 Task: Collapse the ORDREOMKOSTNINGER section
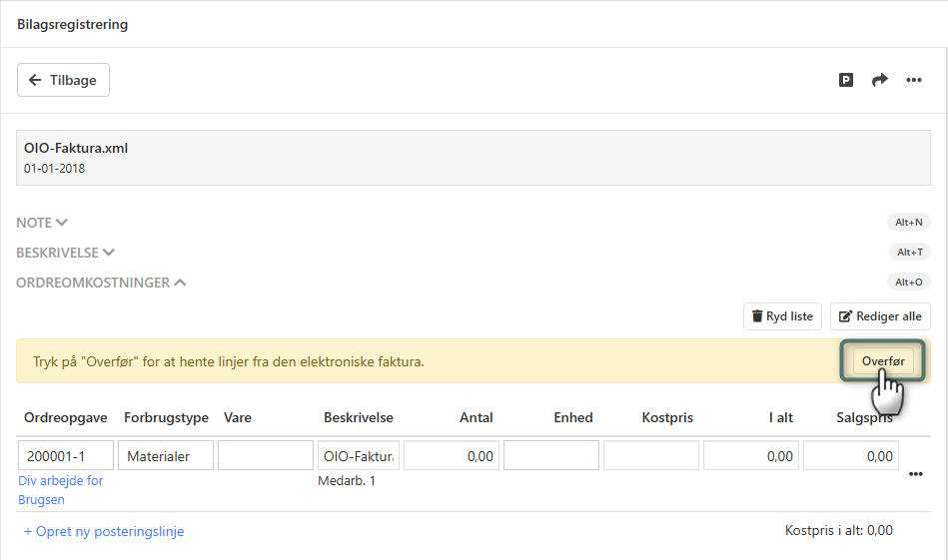101,282
